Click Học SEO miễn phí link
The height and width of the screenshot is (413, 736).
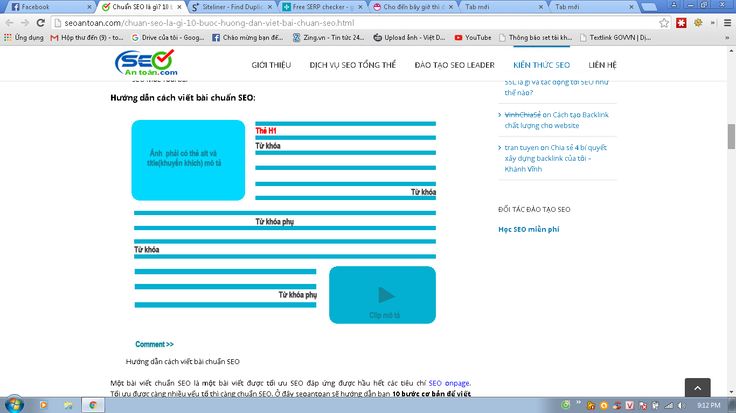point(529,229)
